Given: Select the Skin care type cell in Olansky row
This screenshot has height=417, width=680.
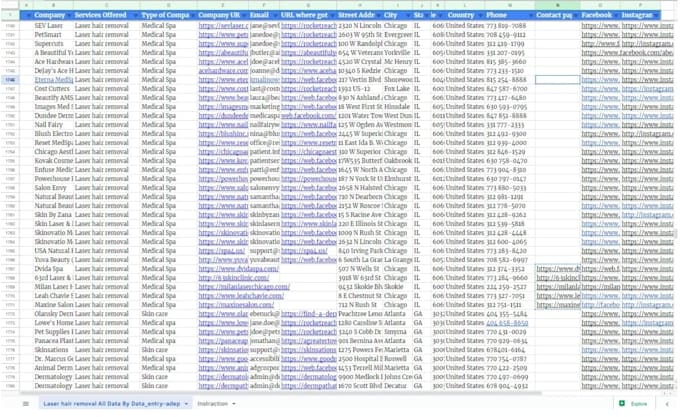Looking at the screenshot, I should (x=168, y=314).
